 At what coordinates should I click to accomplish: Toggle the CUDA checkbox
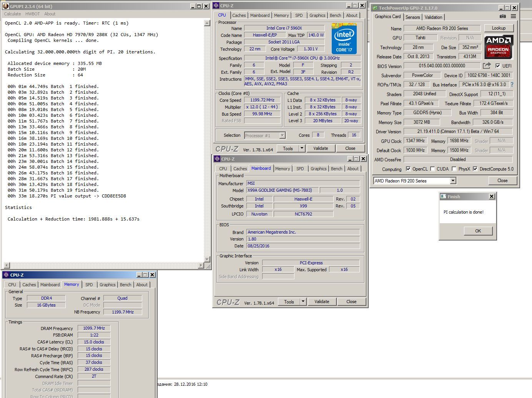click(432, 169)
